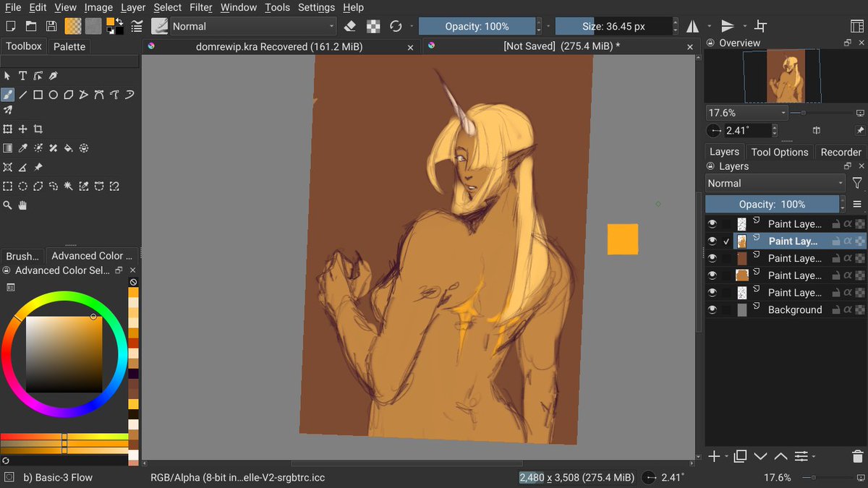Screen dimensions: 868x488
Task: Create a new document
Action: tap(11, 26)
